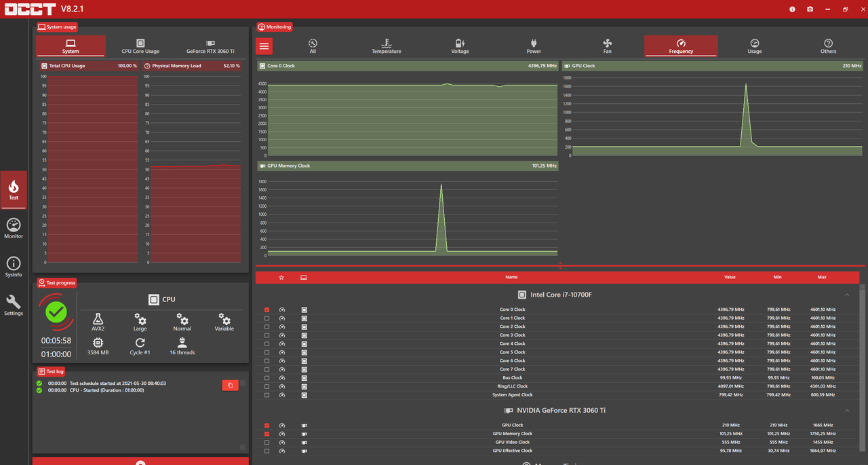Sort by the Max column header
Viewport: 868px width, 465px height.
click(822, 277)
